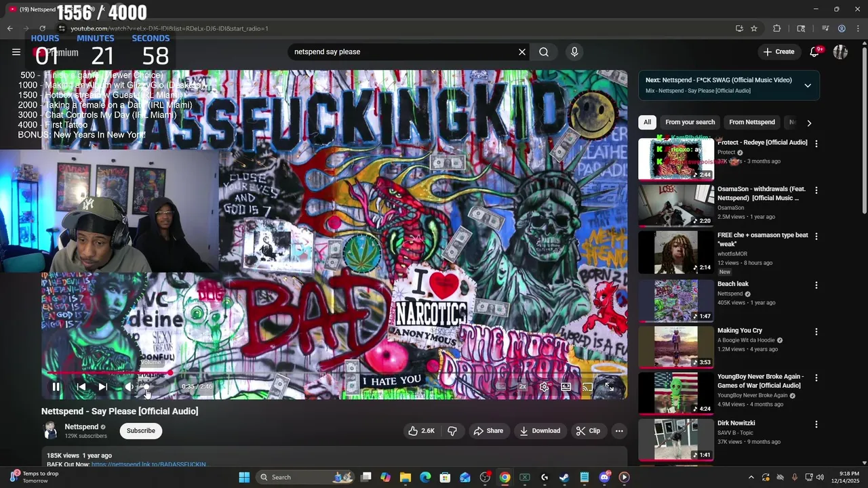Viewport: 868px width, 488px height.
Task: Go back with the browser back arrow
Action: pyautogui.click(x=9, y=28)
